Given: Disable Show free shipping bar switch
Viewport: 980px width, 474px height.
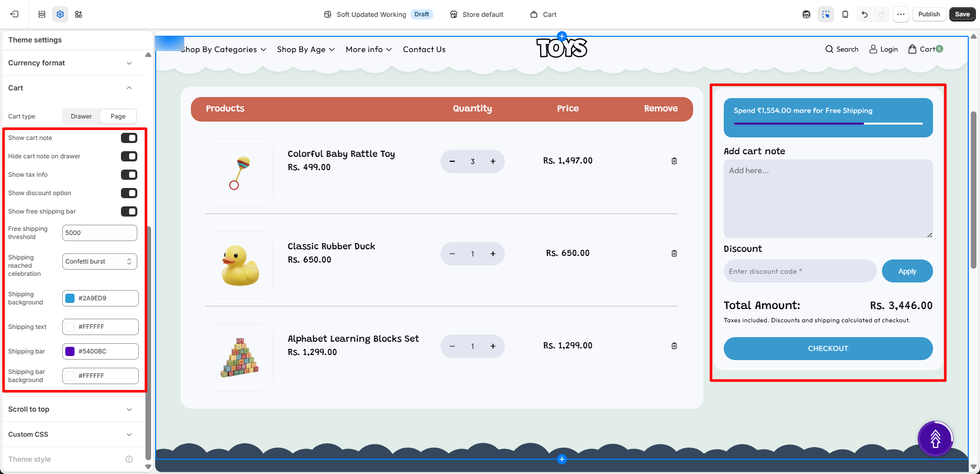Looking at the screenshot, I should click(129, 211).
